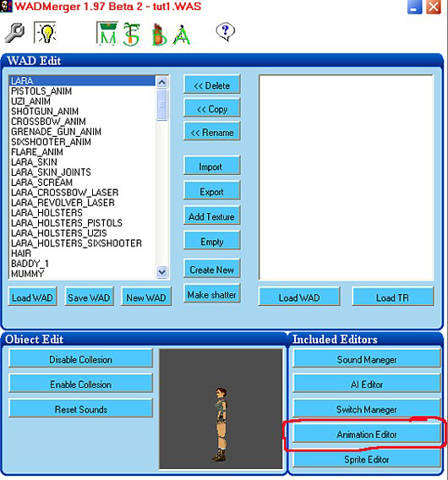The height and width of the screenshot is (480, 448).
Task: Select CROSSBOW_ANIM in the list
Action: pos(82,121)
